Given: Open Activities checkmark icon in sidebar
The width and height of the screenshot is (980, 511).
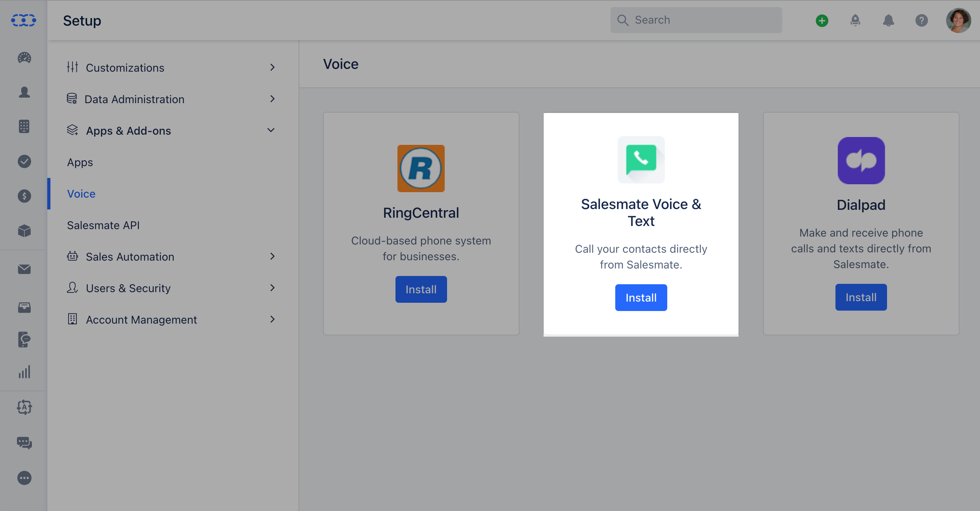Looking at the screenshot, I should (x=24, y=161).
